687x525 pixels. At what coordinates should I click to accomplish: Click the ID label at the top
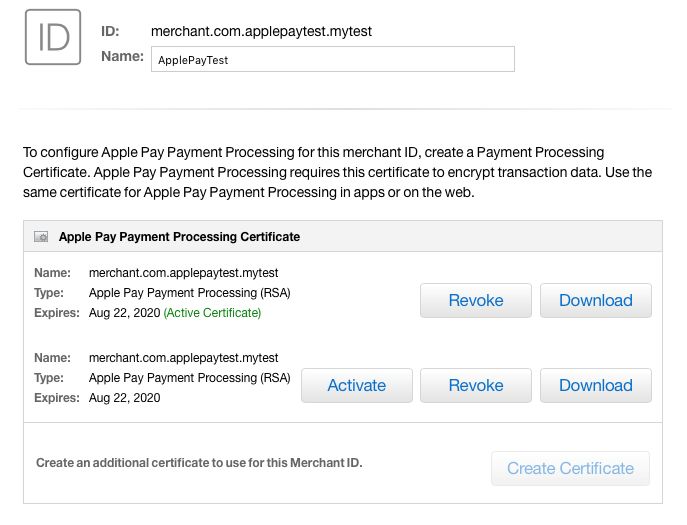110,31
